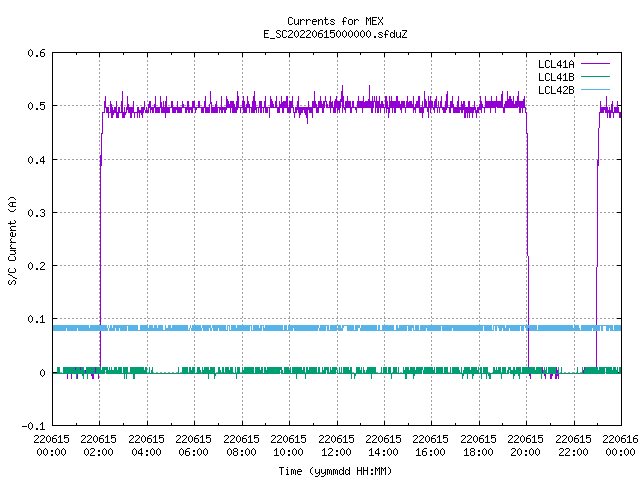Click the 0.6 y-axis tick value
The height and width of the screenshot is (480, 640).
pos(36,53)
